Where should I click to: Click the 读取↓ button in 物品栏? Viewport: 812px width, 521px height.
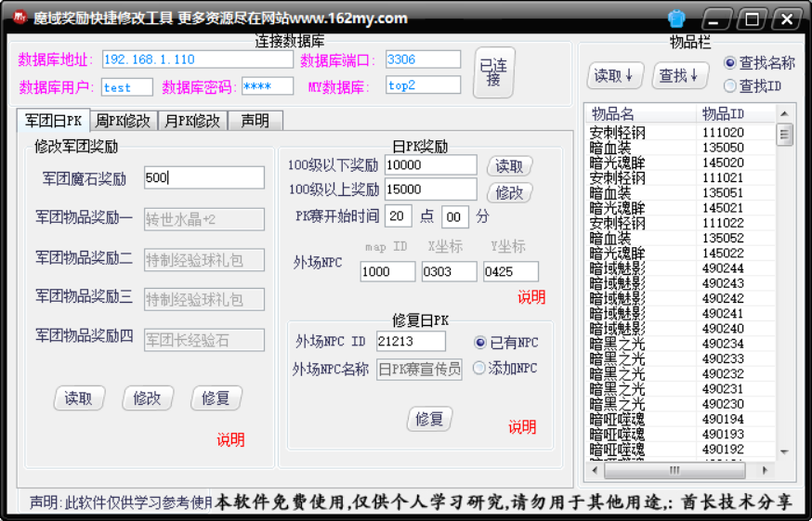coord(615,75)
